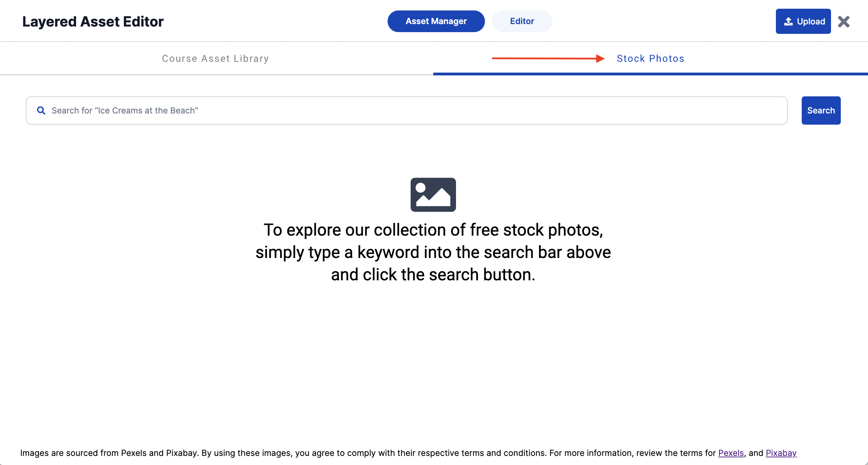Click the magnifying glass icon in search bar

41,111
